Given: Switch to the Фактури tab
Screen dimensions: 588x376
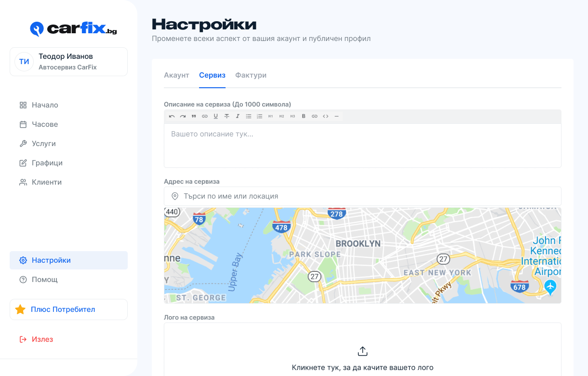Looking at the screenshot, I should point(251,75).
